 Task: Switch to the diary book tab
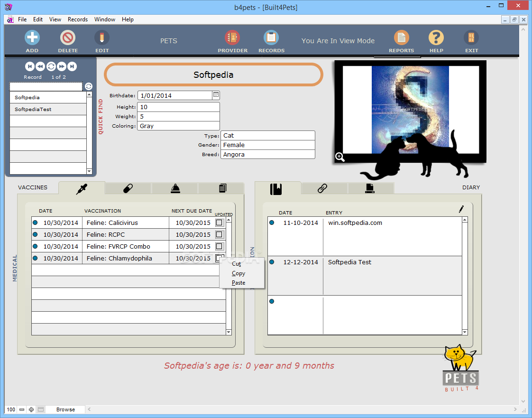[276, 189]
